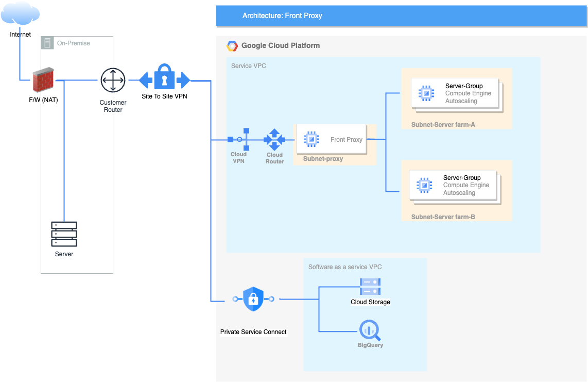Click the Server-Group card in farm-A
The image size is (588, 382).
[x=455, y=93]
